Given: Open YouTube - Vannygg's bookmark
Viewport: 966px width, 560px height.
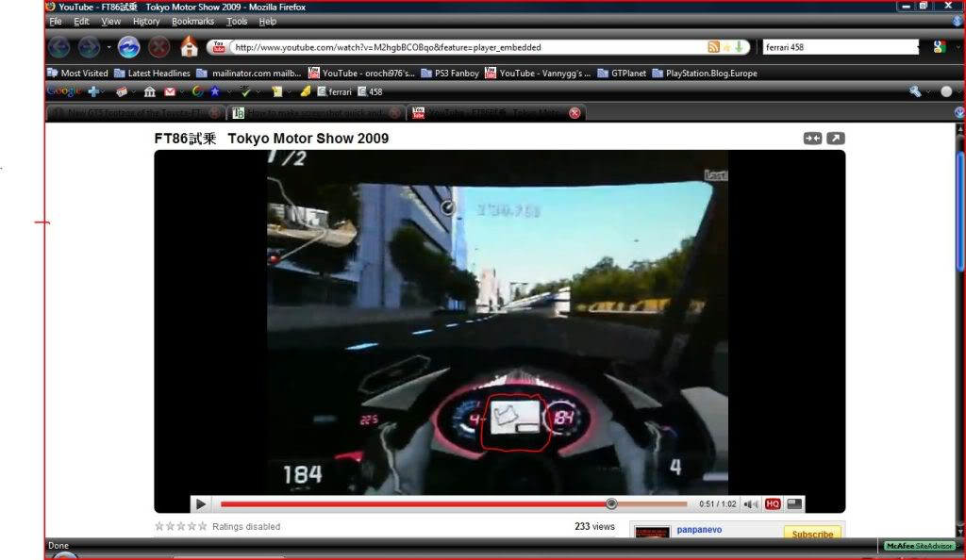Looking at the screenshot, I should pyautogui.click(x=538, y=74).
